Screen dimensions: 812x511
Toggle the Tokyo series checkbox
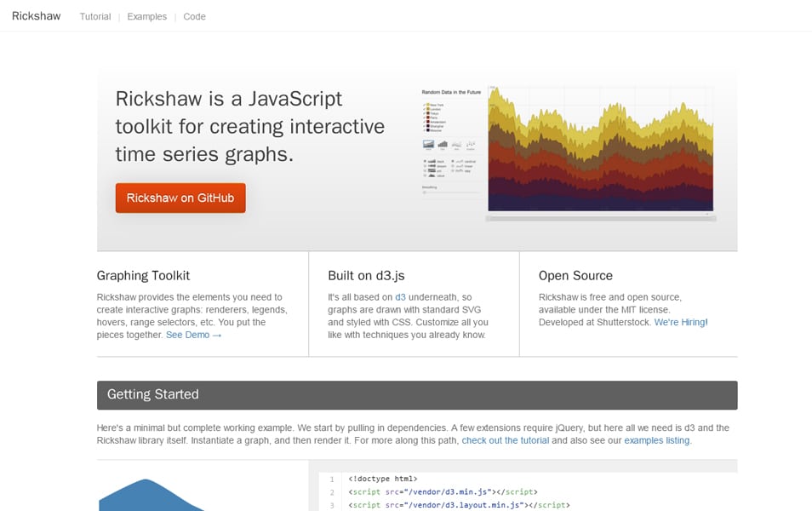(x=424, y=112)
